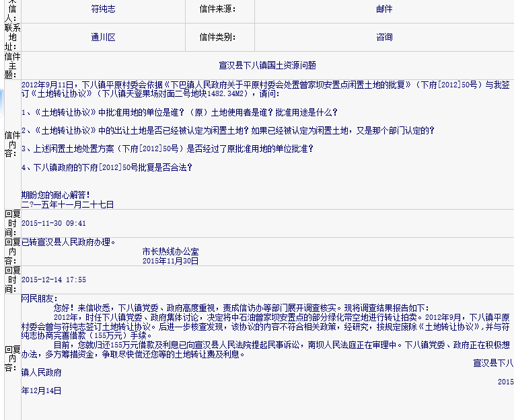This screenshot has width=514, height=420.
Task: Click the 联系地址: row label
Action: (13, 38)
